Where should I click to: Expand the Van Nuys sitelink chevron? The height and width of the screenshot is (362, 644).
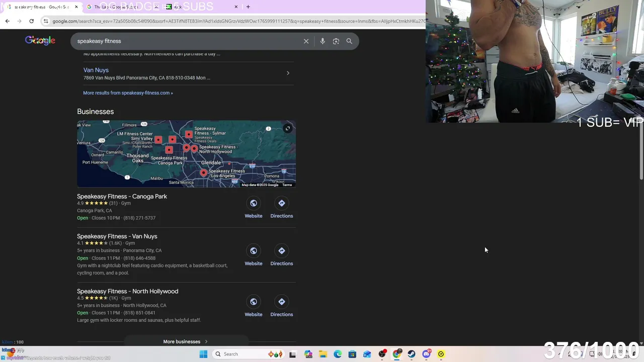[x=288, y=73]
